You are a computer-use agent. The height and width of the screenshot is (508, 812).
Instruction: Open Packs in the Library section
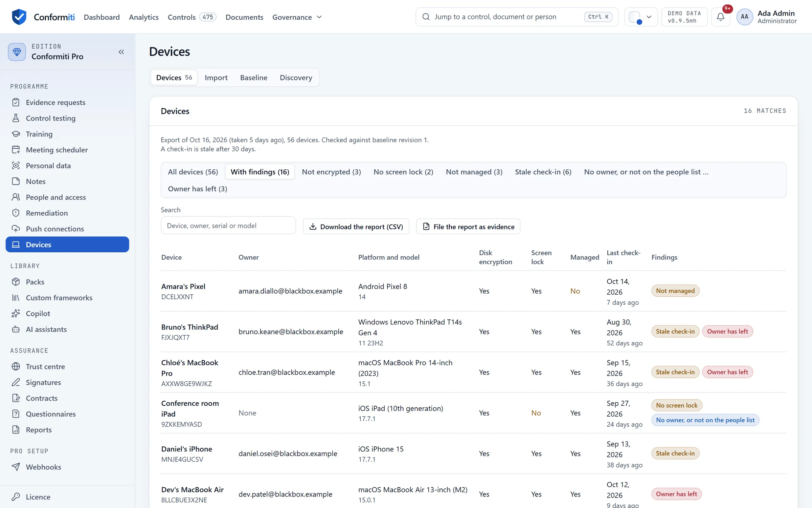[67, 282]
